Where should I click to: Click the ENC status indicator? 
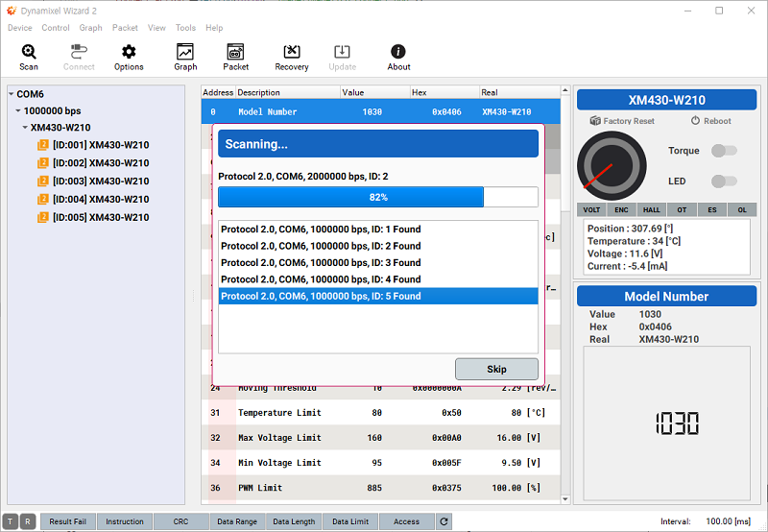[621, 209]
